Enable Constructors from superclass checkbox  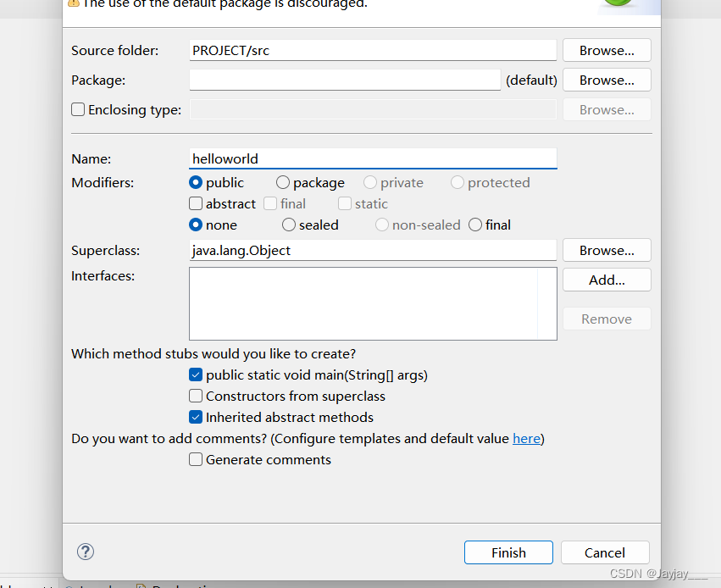coord(196,397)
